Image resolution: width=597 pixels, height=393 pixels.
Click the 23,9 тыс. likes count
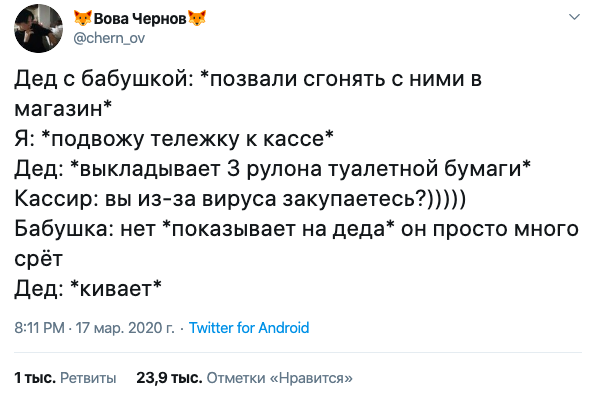coord(169,378)
